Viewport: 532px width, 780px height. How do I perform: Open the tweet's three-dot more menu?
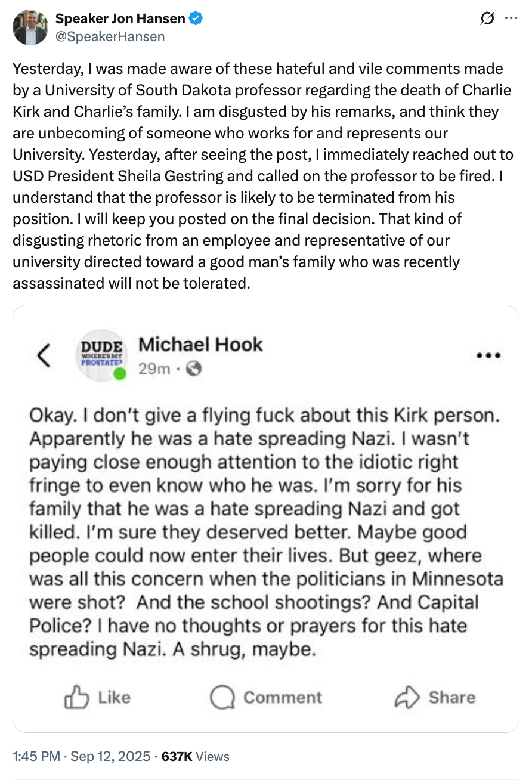(511, 18)
